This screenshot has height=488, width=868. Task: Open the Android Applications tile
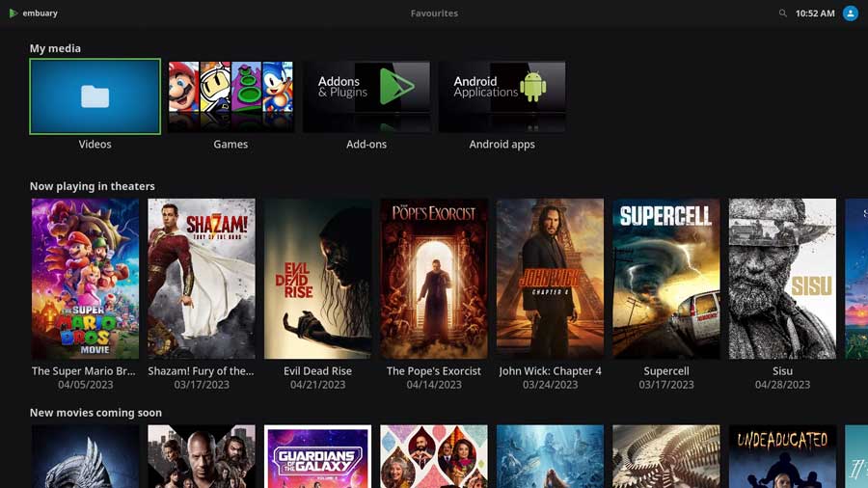502,96
